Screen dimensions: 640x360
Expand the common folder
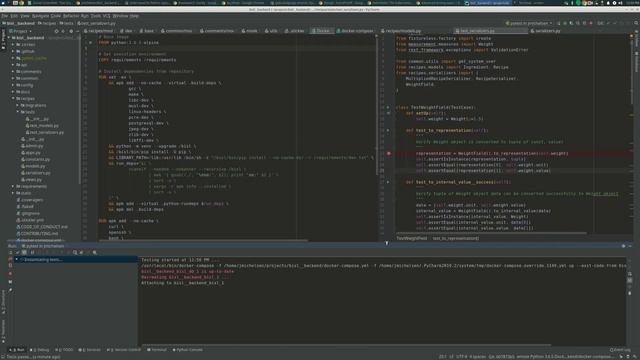[13, 78]
